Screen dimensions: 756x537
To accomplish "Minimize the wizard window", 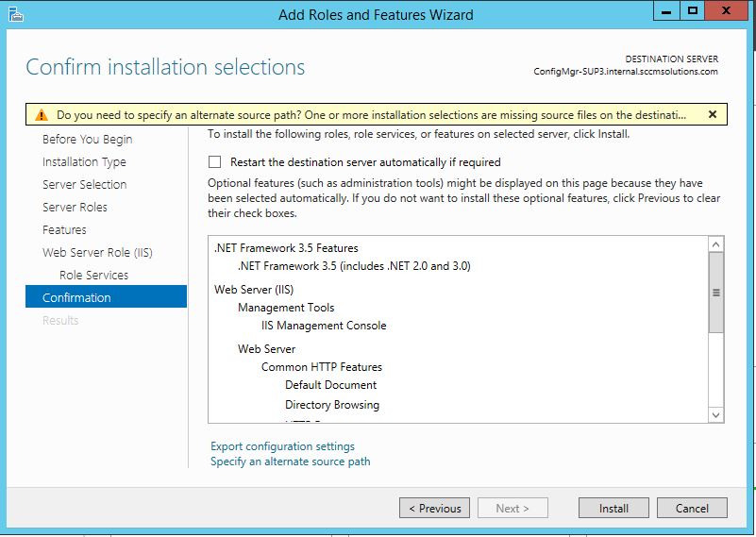I will click(666, 11).
